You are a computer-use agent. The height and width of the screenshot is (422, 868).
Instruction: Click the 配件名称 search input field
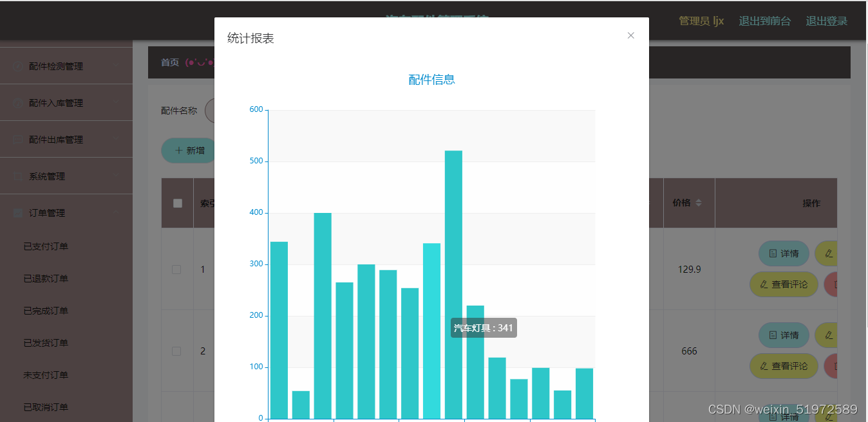[x=210, y=111]
